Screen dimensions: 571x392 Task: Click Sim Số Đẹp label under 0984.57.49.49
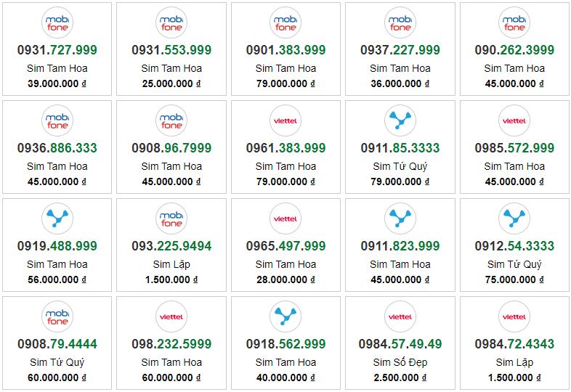(400, 362)
